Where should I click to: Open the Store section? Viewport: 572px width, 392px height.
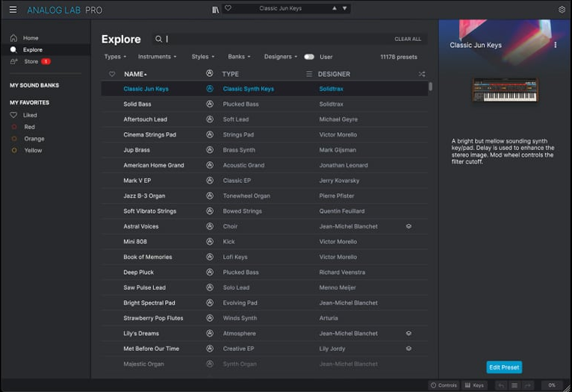point(31,61)
